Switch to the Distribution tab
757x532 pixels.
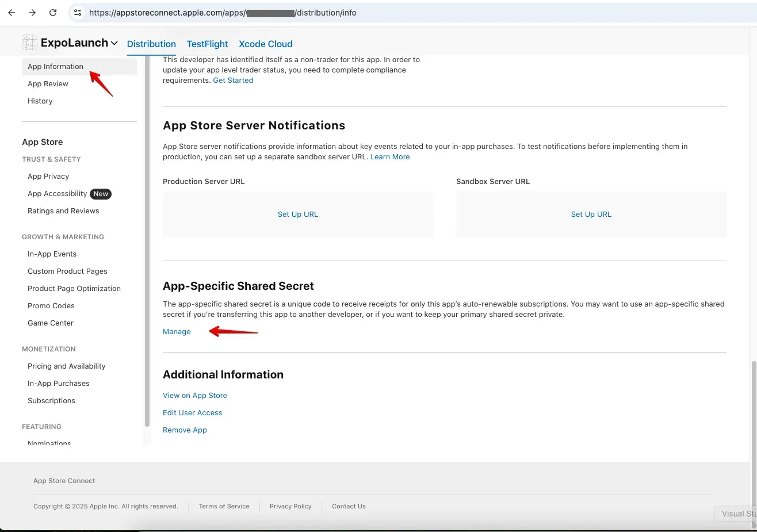[x=151, y=44]
